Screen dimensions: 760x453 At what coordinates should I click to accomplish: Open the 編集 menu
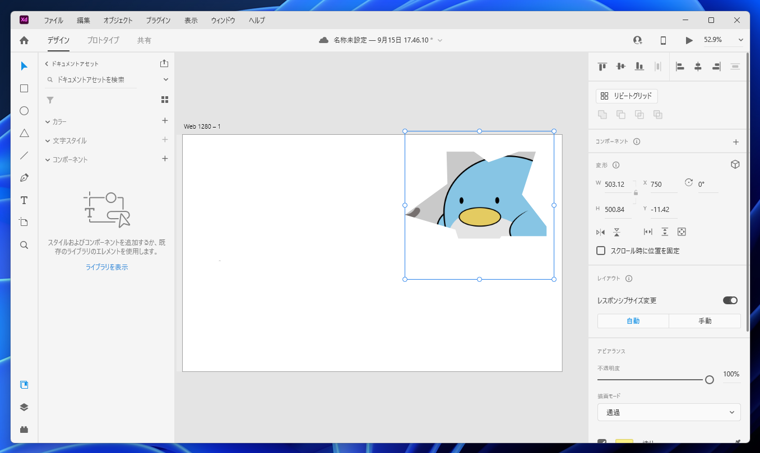83,20
